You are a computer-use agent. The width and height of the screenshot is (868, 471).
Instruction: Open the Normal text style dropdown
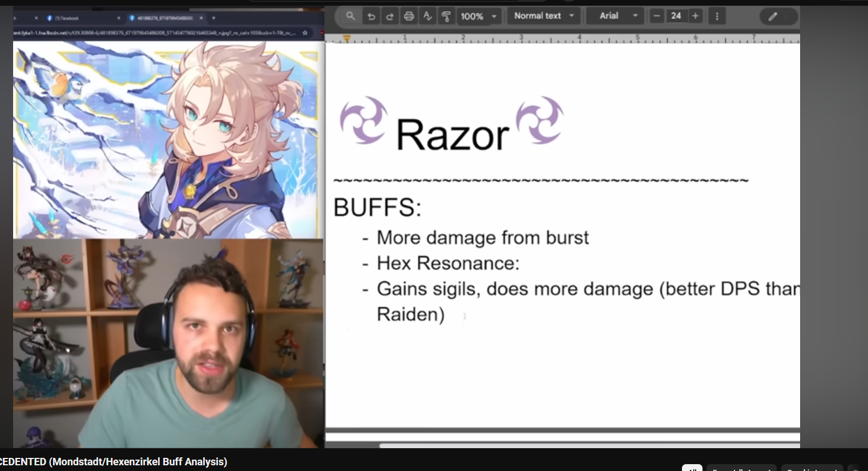(544, 16)
